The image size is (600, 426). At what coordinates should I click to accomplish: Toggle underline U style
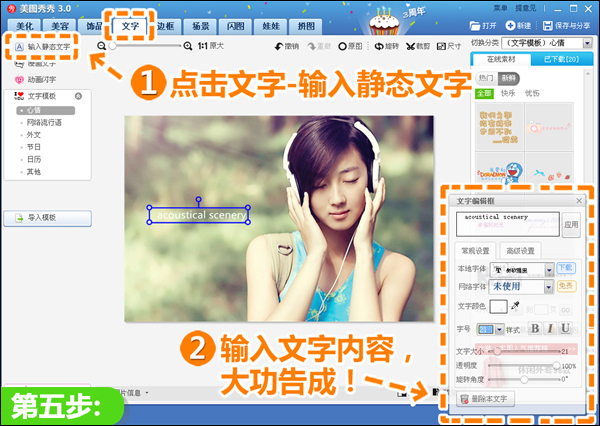pos(565,328)
